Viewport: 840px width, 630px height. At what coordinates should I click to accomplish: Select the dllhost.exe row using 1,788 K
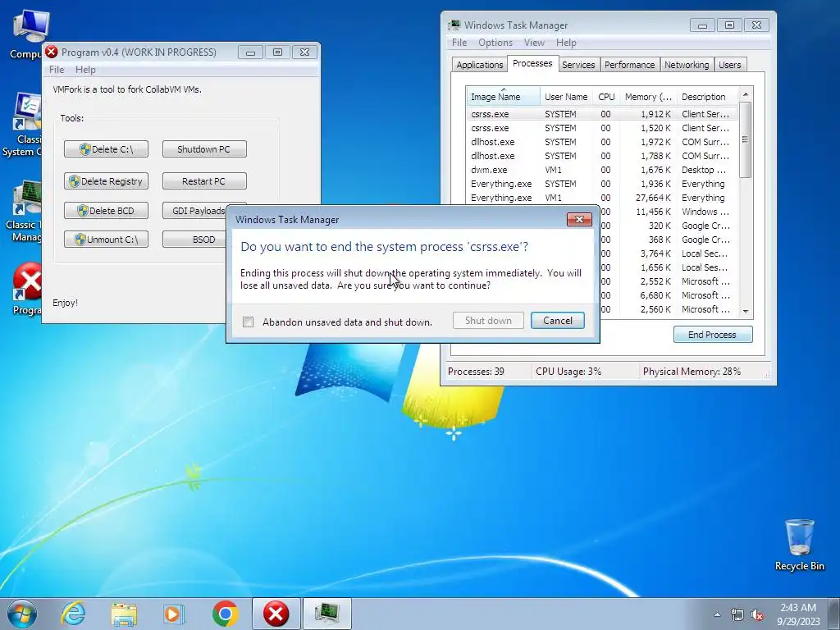tap(602, 156)
